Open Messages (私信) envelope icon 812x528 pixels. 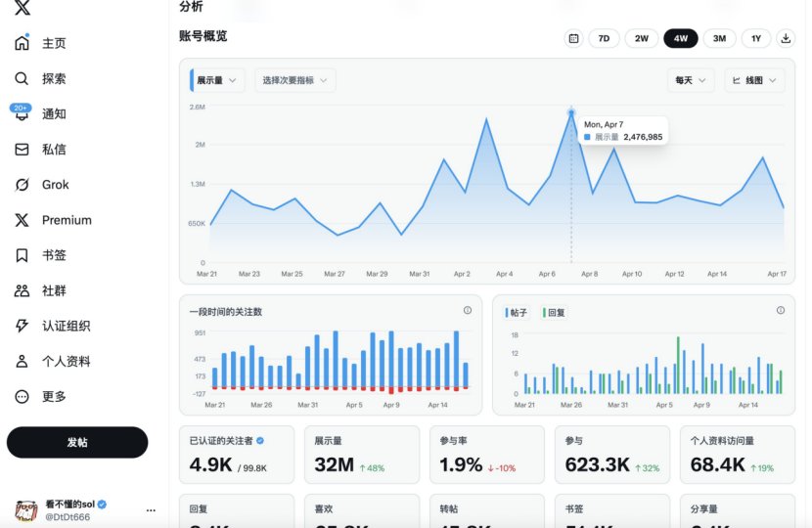pyautogui.click(x=22, y=150)
